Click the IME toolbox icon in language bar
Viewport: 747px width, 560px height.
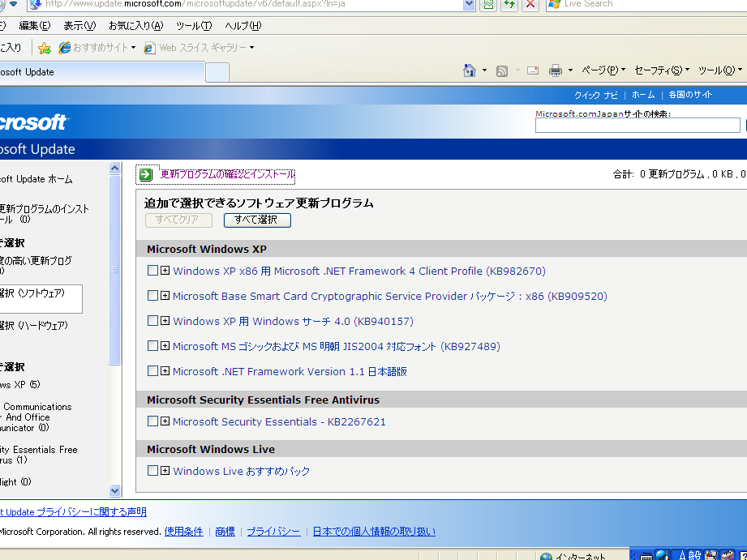(726, 556)
